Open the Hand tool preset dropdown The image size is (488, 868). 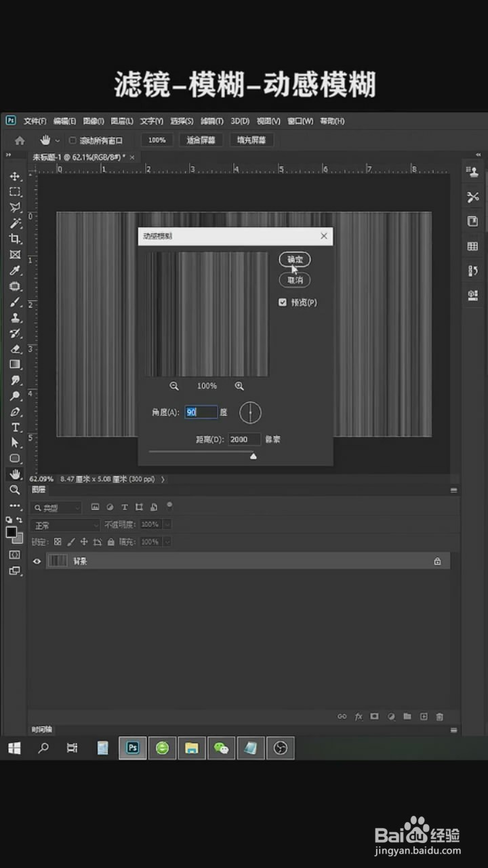58,140
